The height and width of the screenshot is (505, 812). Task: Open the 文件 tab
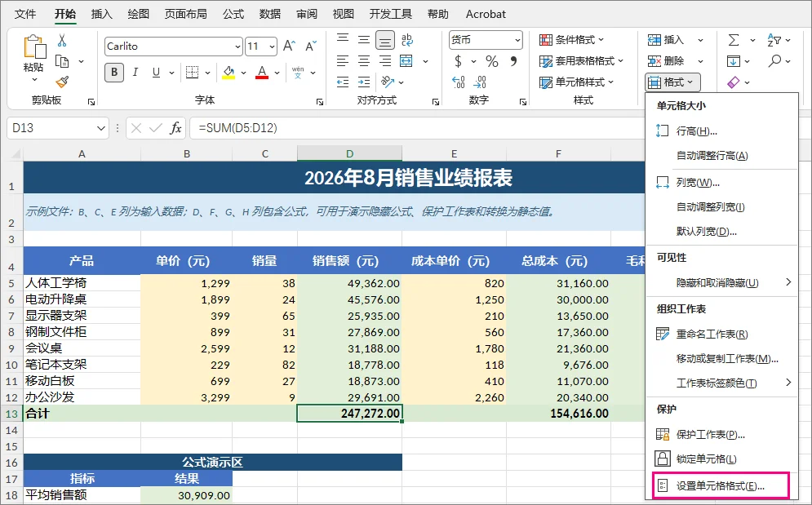click(x=24, y=14)
